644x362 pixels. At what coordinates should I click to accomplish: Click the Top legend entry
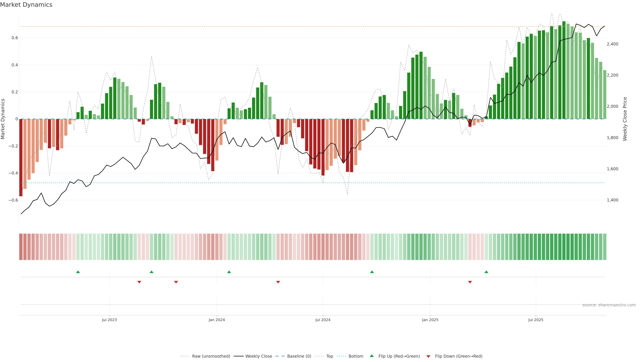click(330, 356)
